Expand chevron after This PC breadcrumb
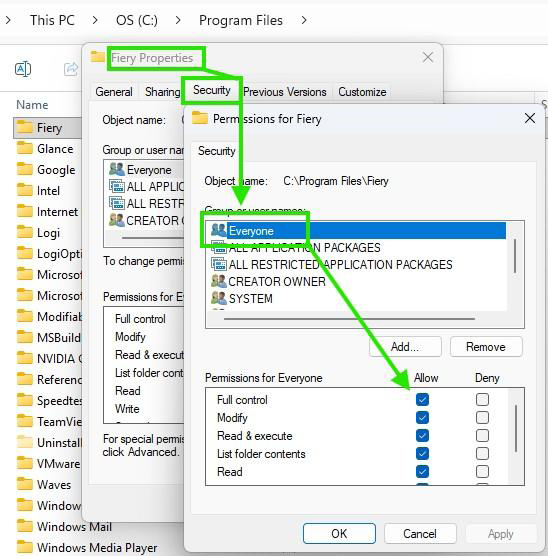The height and width of the screenshot is (556, 548). click(x=95, y=20)
